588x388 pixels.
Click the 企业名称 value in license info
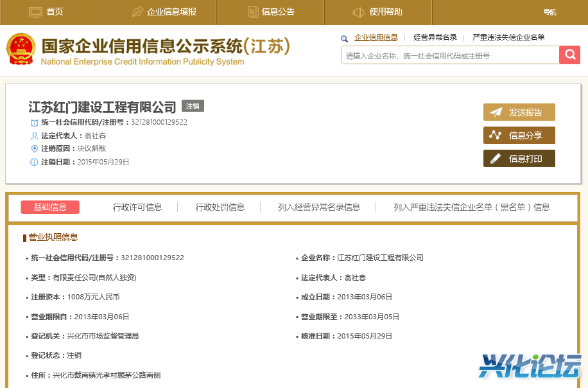pyautogui.click(x=380, y=258)
